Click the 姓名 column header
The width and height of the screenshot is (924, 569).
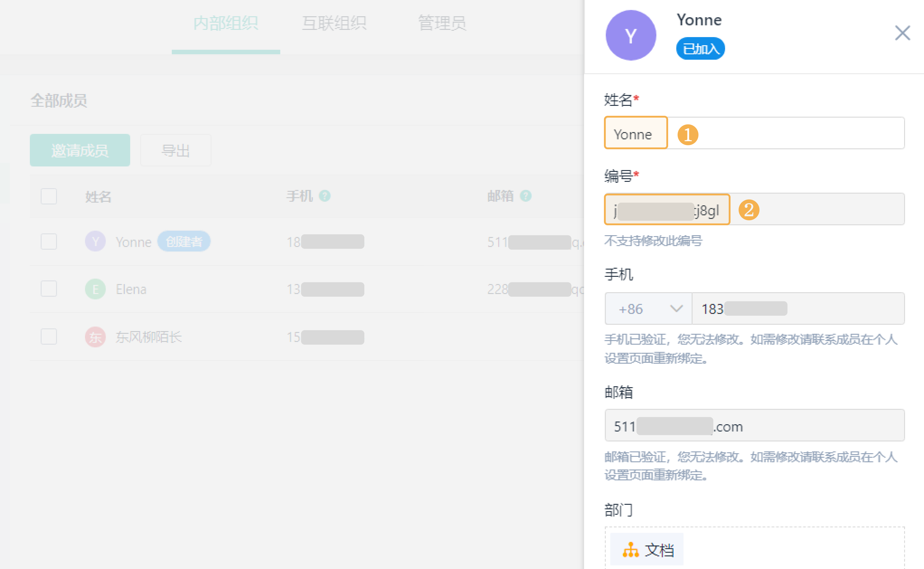(x=98, y=197)
